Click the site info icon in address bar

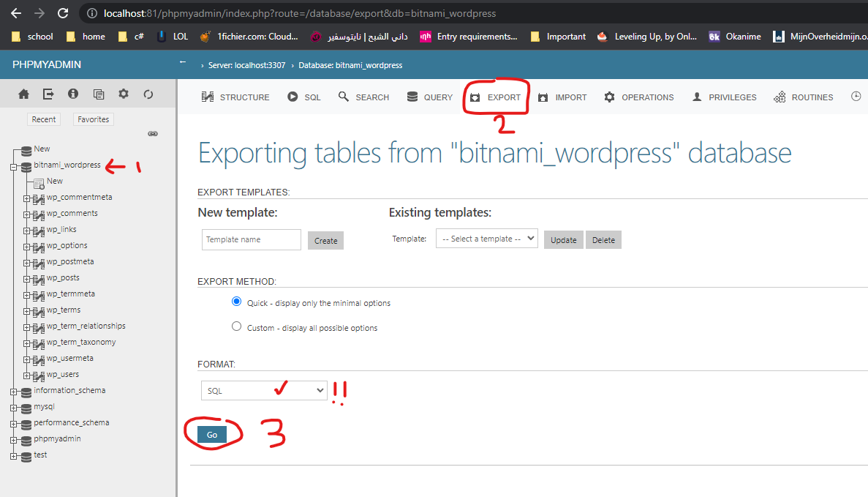click(92, 13)
